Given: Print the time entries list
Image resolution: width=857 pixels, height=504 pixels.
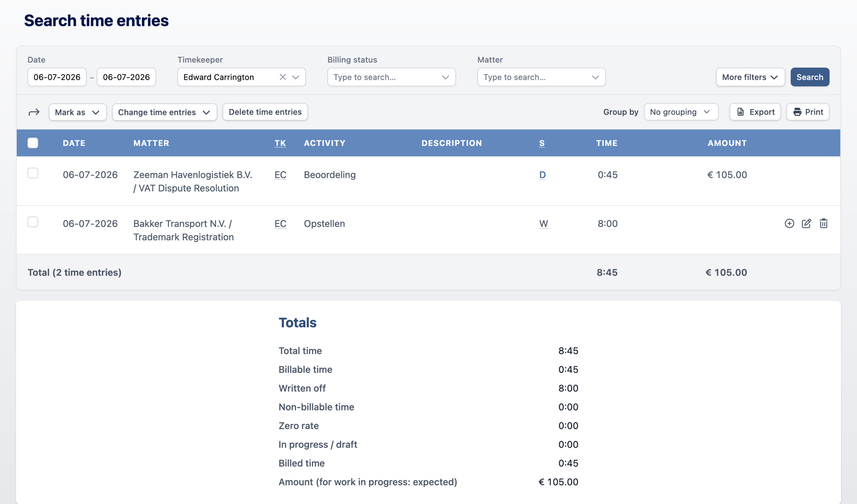Looking at the screenshot, I should click(x=808, y=112).
